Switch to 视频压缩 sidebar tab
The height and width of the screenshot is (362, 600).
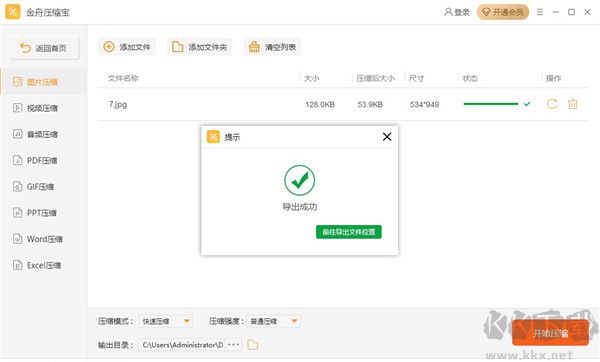[x=43, y=108]
